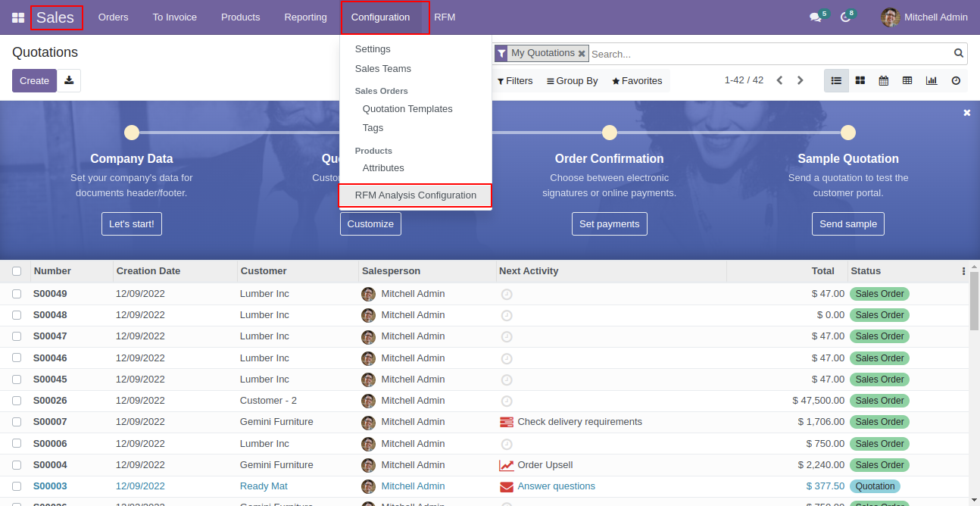
Task: Click the Check delivery requirements activity icon
Action: 507,422
